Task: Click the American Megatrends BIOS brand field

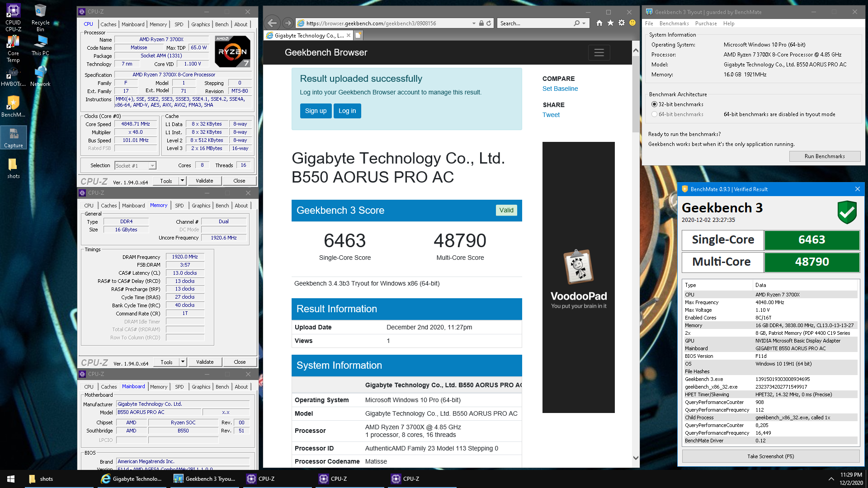Action: 183,461
